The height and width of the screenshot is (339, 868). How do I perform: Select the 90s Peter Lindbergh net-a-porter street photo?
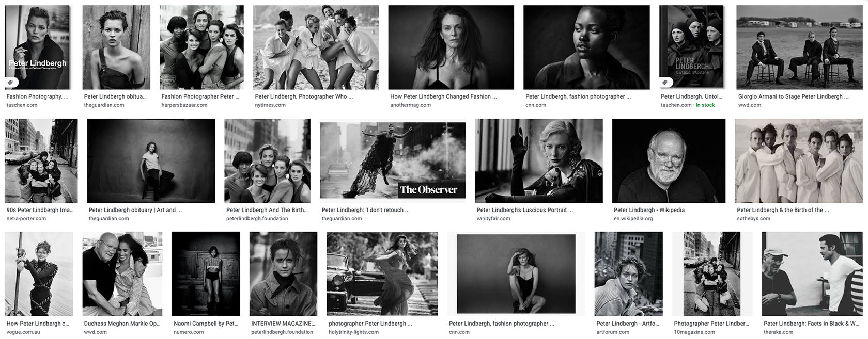click(x=41, y=161)
